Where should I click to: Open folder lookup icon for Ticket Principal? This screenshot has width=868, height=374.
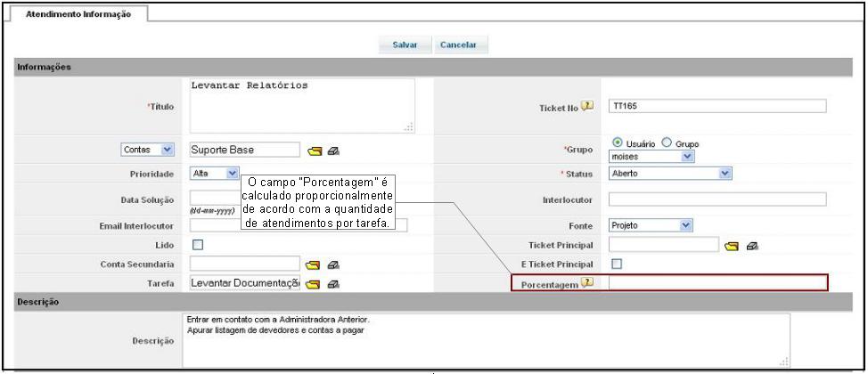733,246
